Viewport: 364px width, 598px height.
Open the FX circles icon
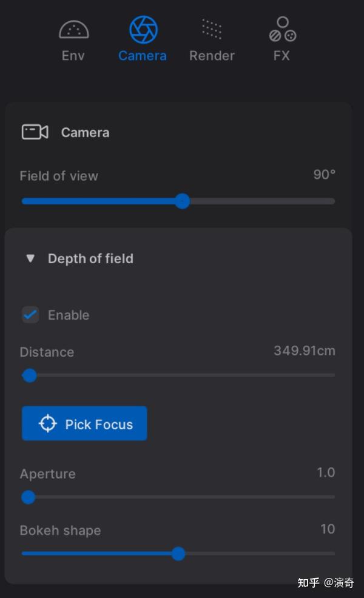click(282, 30)
